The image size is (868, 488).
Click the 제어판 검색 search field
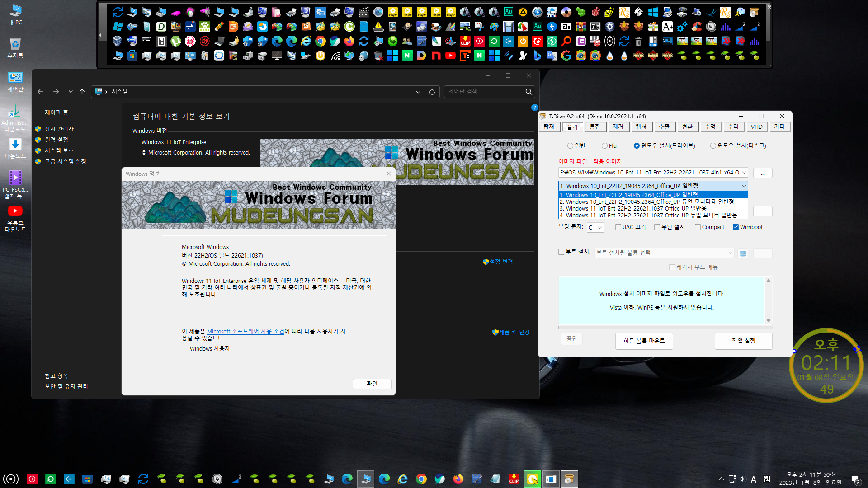pyautogui.click(x=489, y=92)
